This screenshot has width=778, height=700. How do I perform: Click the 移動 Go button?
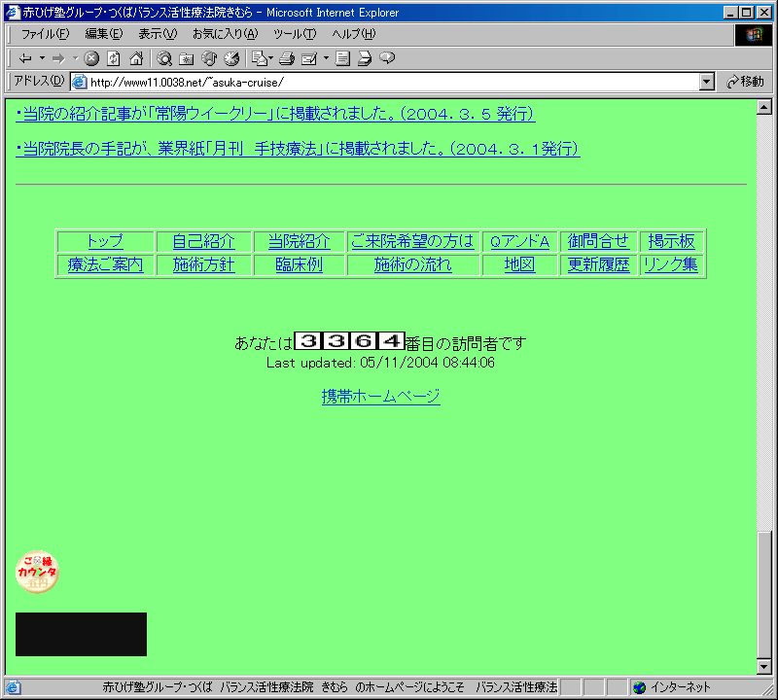click(x=745, y=82)
